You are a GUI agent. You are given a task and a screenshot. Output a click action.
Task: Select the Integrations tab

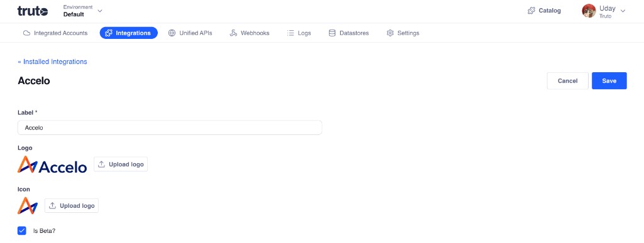(x=128, y=33)
